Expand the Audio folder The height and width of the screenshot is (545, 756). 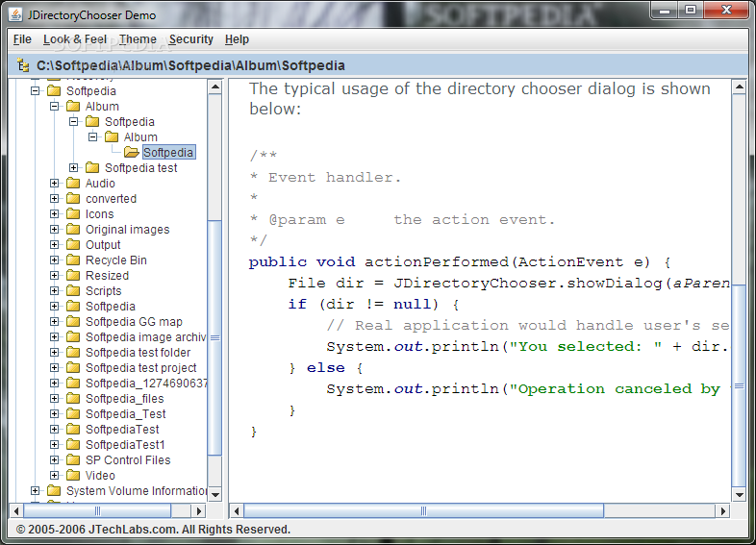(55, 184)
